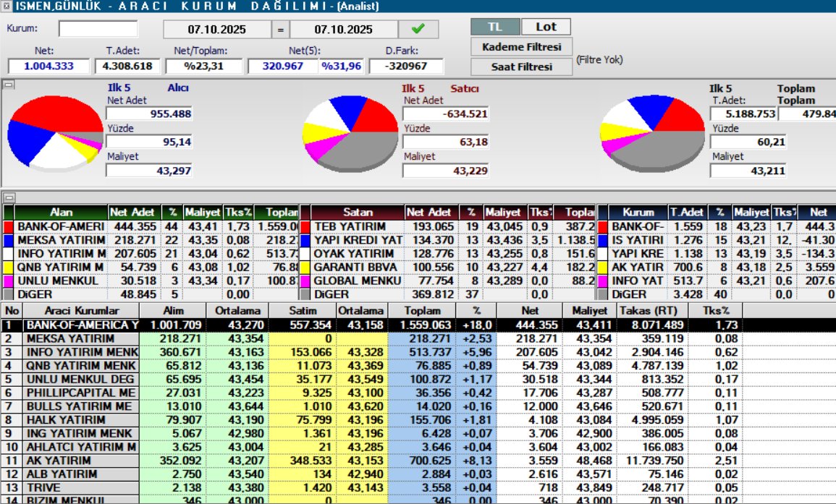Viewport: 836px width, 504px height.
Task: Sort by No column header
Action: (x=12, y=311)
